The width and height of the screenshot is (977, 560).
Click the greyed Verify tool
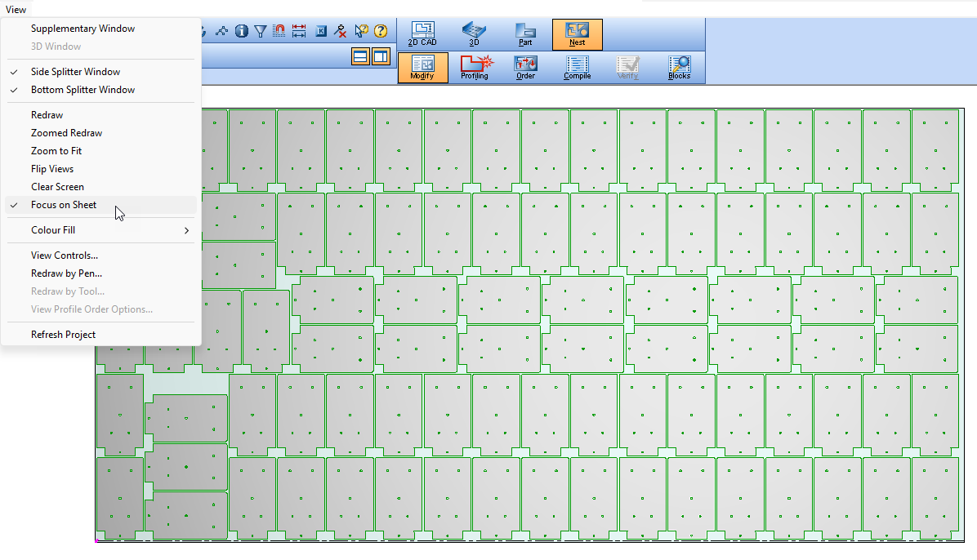(x=627, y=68)
